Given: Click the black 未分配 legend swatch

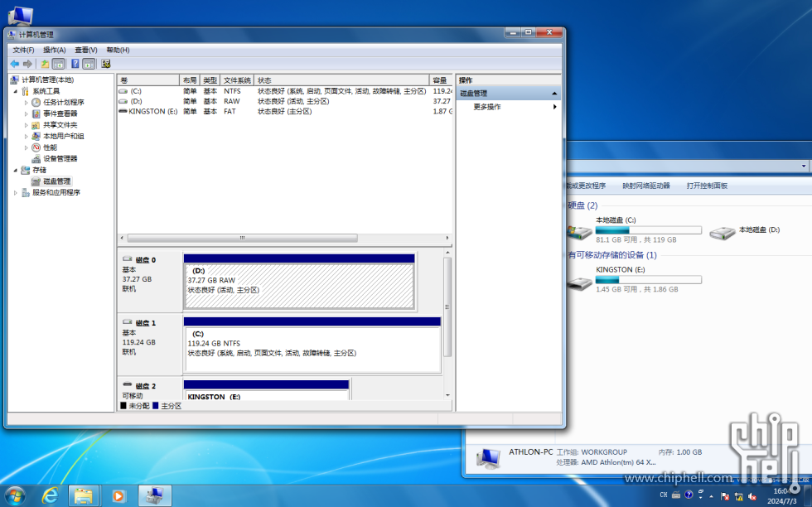Looking at the screenshot, I should [x=123, y=406].
